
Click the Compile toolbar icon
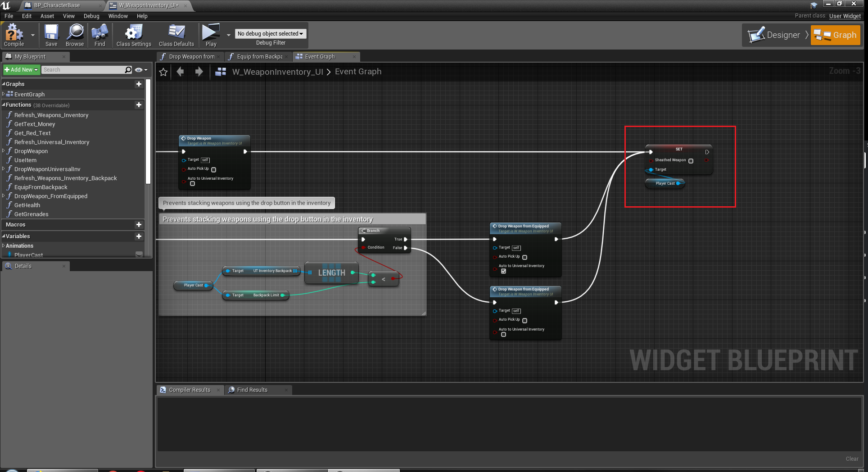pyautogui.click(x=14, y=35)
